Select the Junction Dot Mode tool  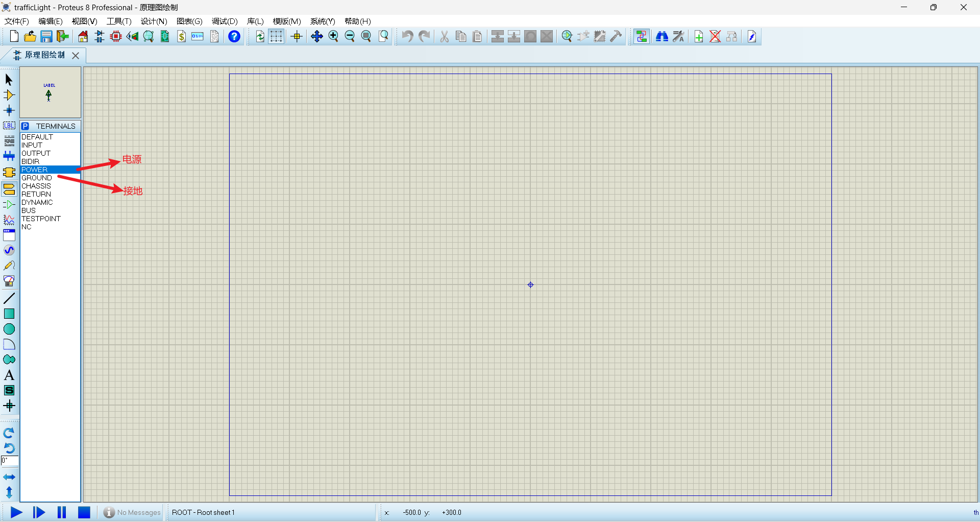(9, 110)
